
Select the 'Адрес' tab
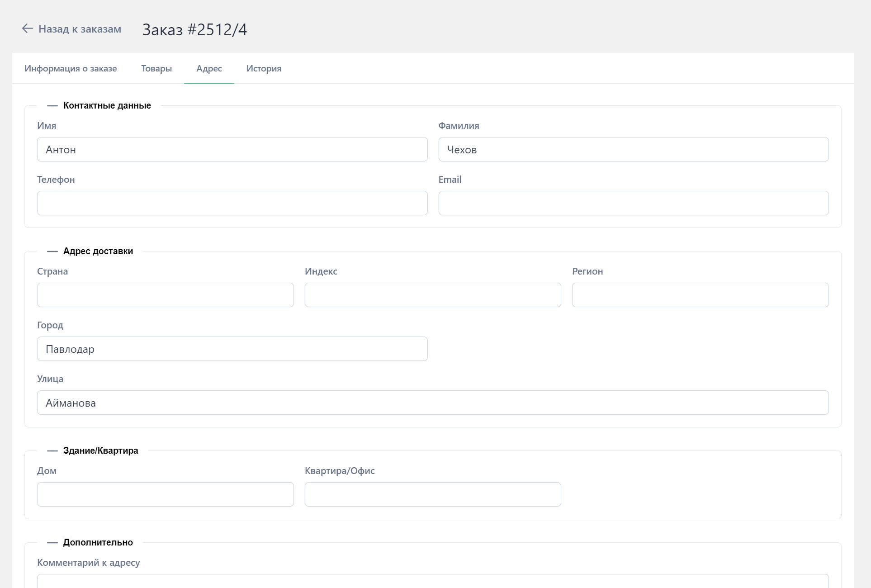209,68
